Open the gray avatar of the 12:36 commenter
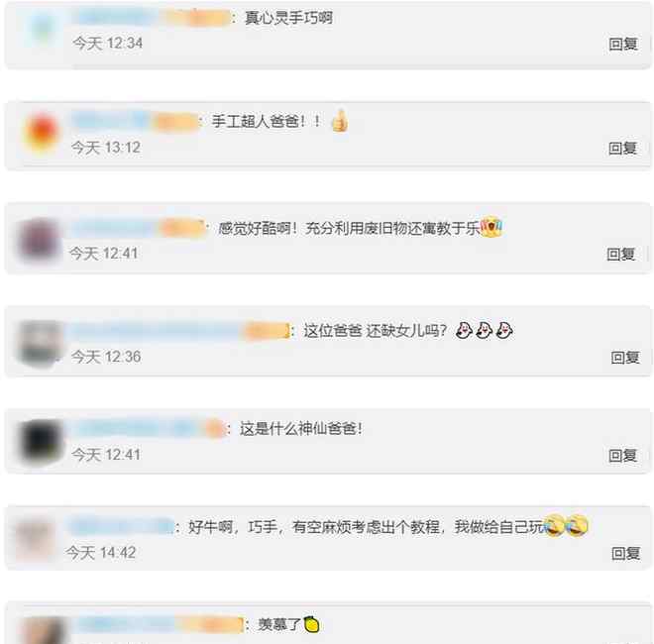 tap(40, 343)
